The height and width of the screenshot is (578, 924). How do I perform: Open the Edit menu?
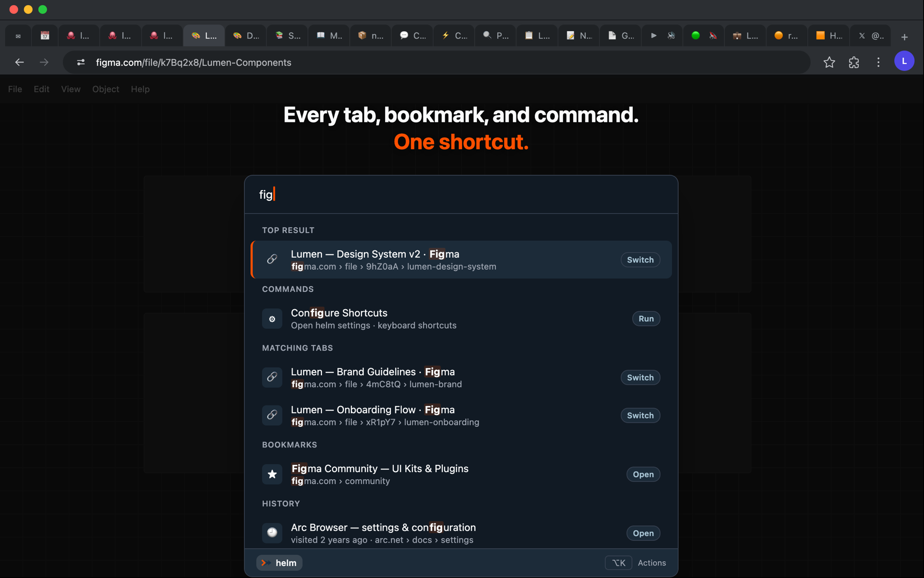(41, 89)
